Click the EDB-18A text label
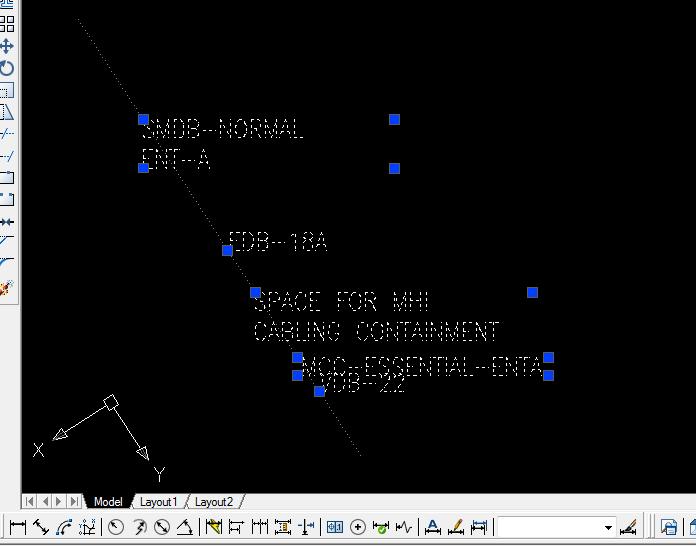Image resolution: width=696 pixels, height=546 pixels. click(277, 242)
